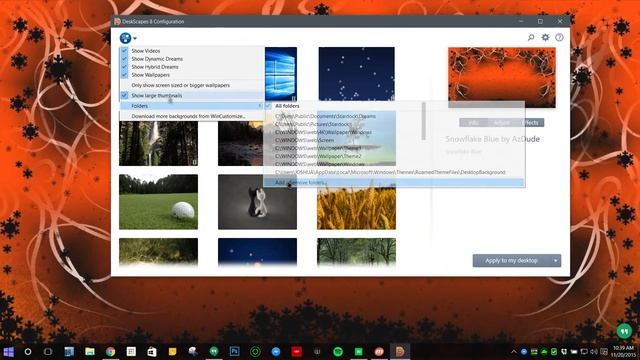Open the Windows Store taskbar icon
The width and height of the screenshot is (640, 360).
[151, 351]
